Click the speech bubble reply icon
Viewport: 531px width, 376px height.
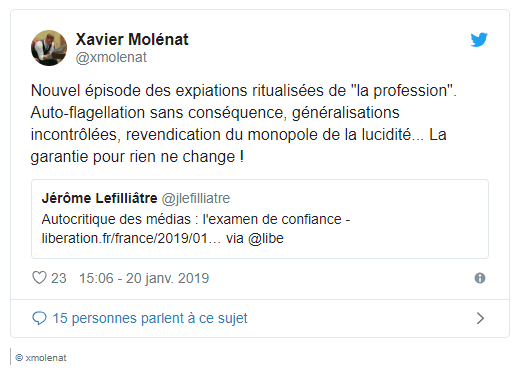pyautogui.click(x=39, y=318)
